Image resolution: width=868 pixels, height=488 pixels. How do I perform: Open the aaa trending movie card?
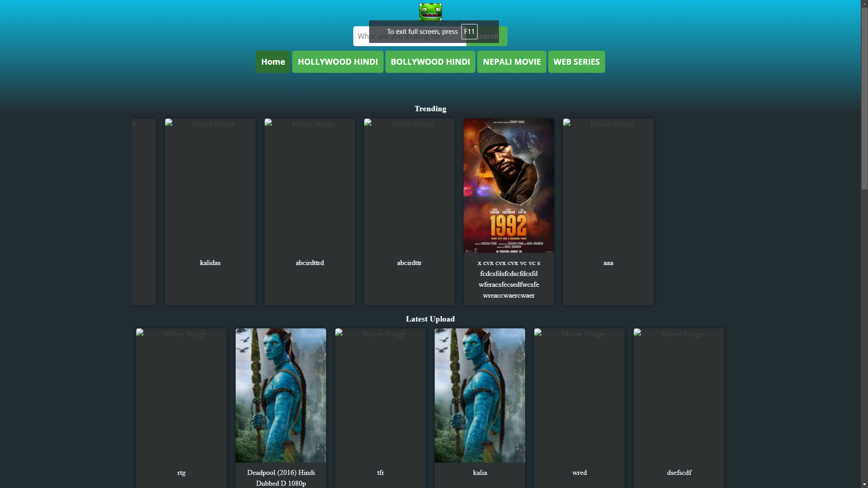(x=608, y=212)
